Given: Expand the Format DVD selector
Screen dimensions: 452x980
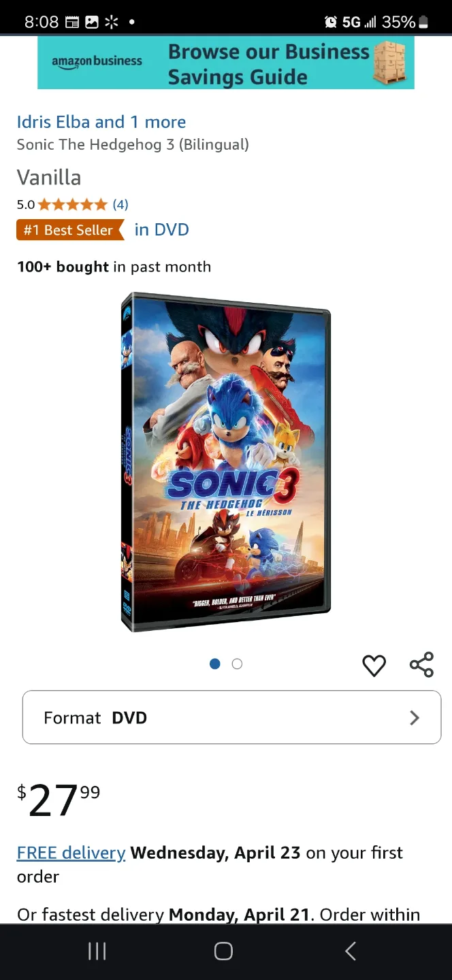Looking at the screenshot, I should 231,717.
